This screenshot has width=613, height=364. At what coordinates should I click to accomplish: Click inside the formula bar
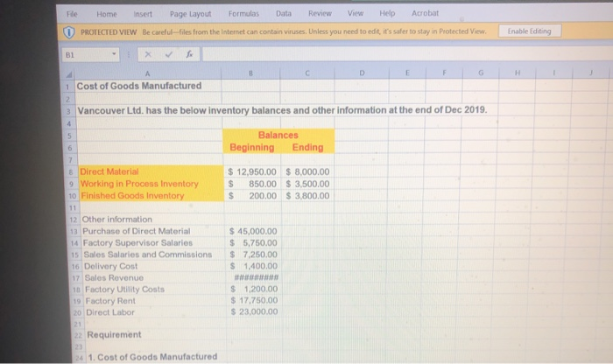(406, 53)
